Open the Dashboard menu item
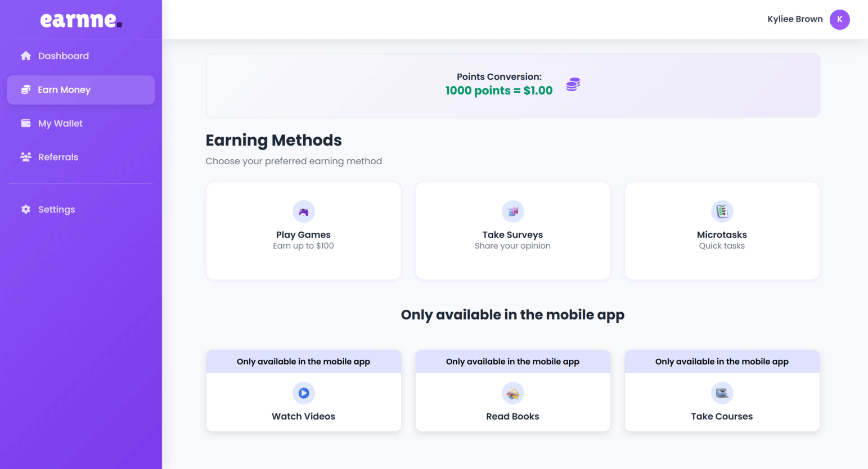Viewport: 868px width, 469px height. click(64, 56)
